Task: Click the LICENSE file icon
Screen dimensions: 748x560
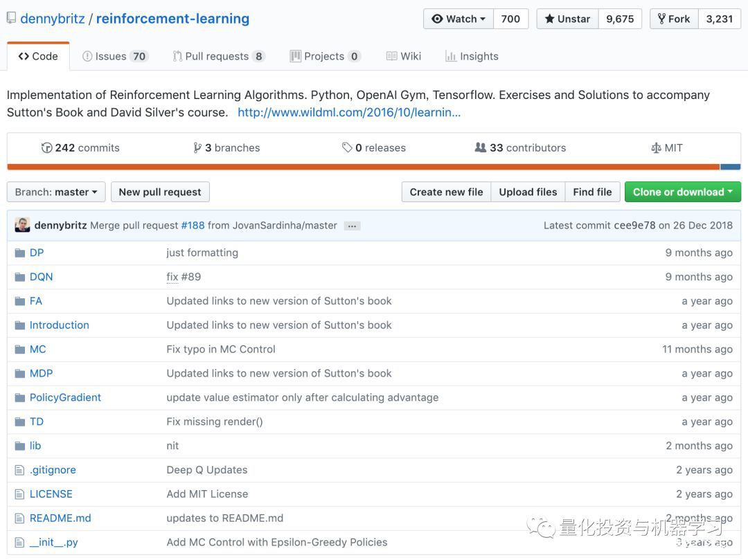Action: point(19,494)
